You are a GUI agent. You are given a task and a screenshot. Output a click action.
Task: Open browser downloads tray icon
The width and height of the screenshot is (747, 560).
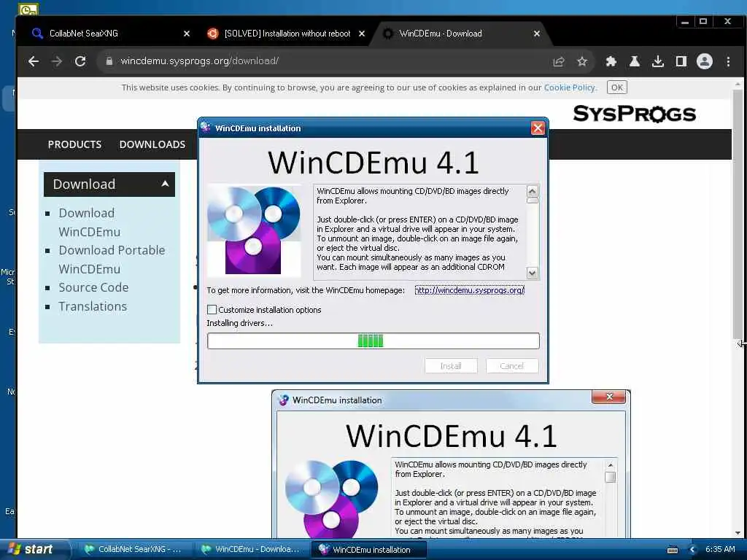[658, 61]
